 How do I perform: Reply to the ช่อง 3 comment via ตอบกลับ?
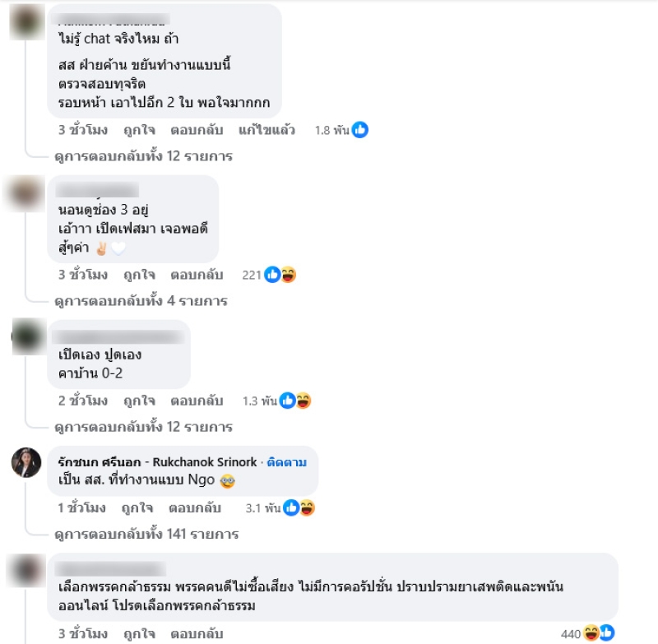pyautogui.click(x=197, y=275)
